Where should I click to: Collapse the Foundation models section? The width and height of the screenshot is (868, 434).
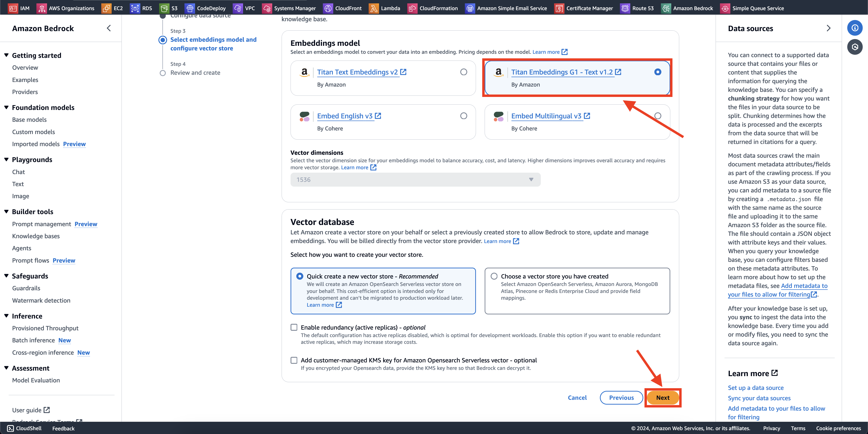tap(7, 107)
